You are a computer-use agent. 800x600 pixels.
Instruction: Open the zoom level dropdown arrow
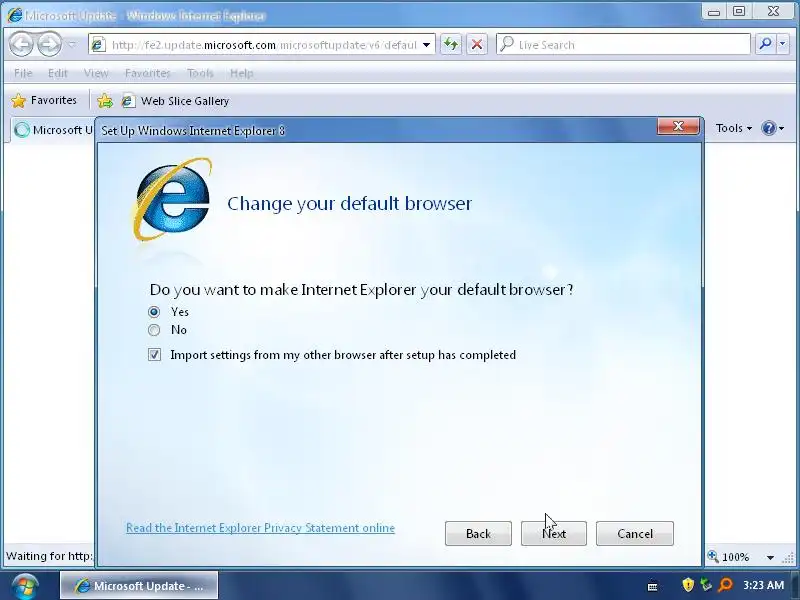(x=770, y=557)
